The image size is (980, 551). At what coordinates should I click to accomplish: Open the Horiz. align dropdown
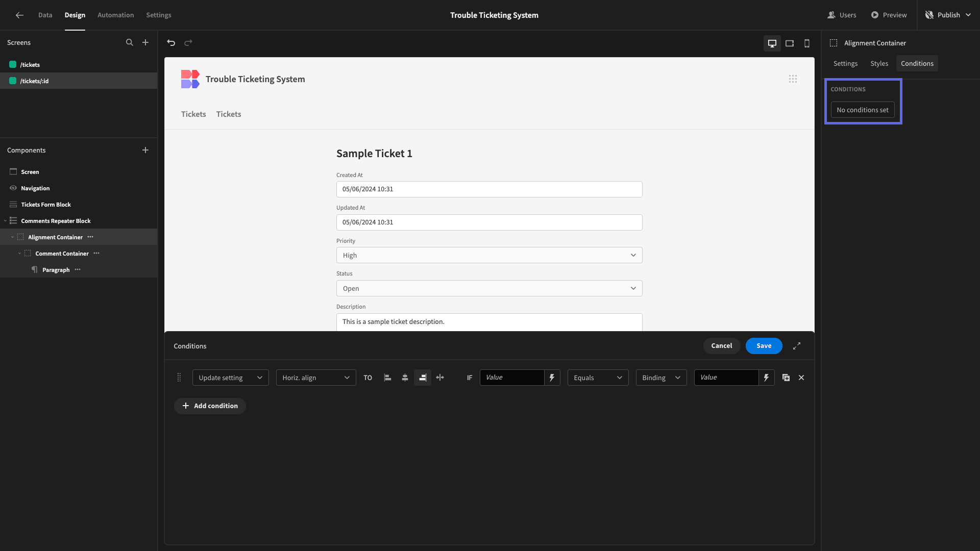316,378
